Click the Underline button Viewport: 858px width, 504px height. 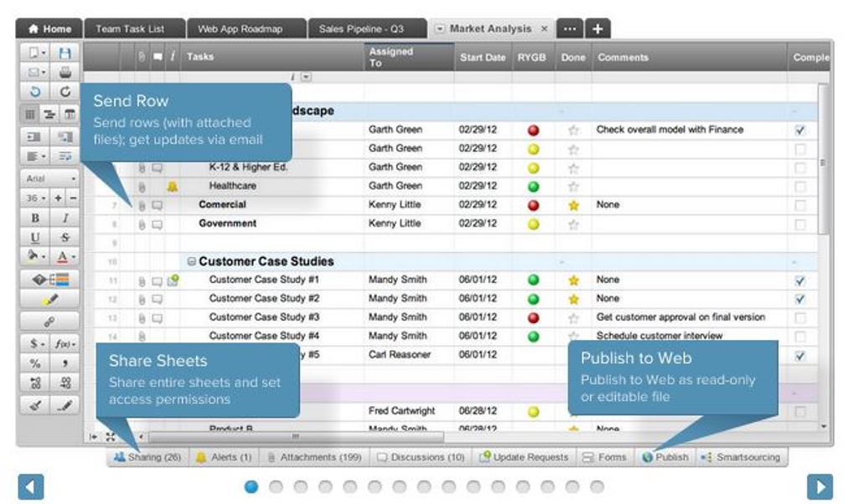[35, 237]
